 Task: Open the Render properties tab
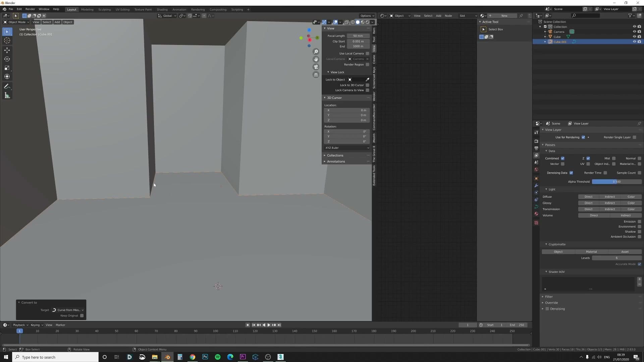click(536, 141)
